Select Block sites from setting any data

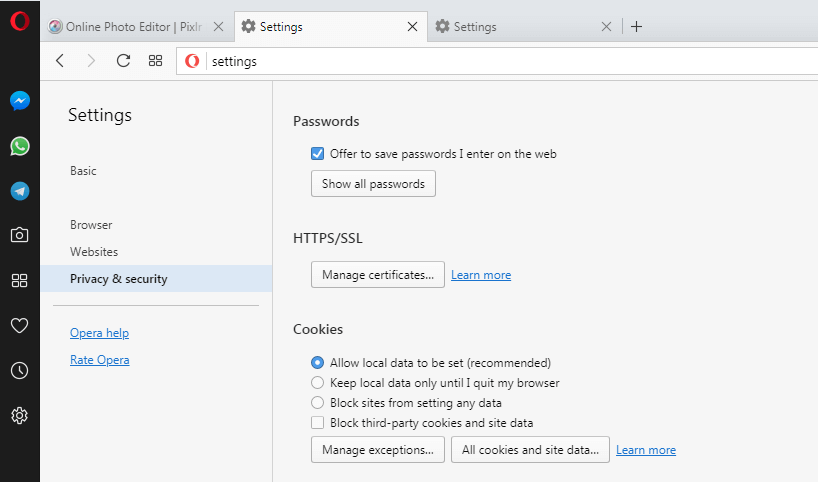pyautogui.click(x=318, y=403)
